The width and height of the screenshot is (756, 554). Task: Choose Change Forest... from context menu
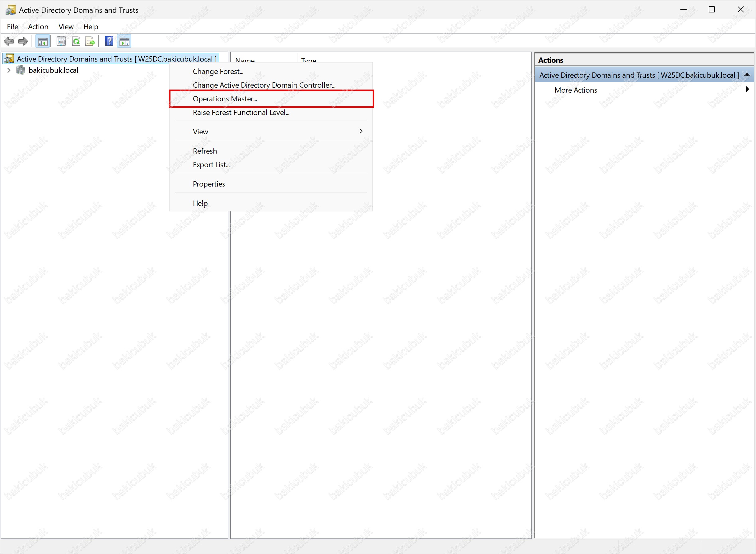[271, 72]
